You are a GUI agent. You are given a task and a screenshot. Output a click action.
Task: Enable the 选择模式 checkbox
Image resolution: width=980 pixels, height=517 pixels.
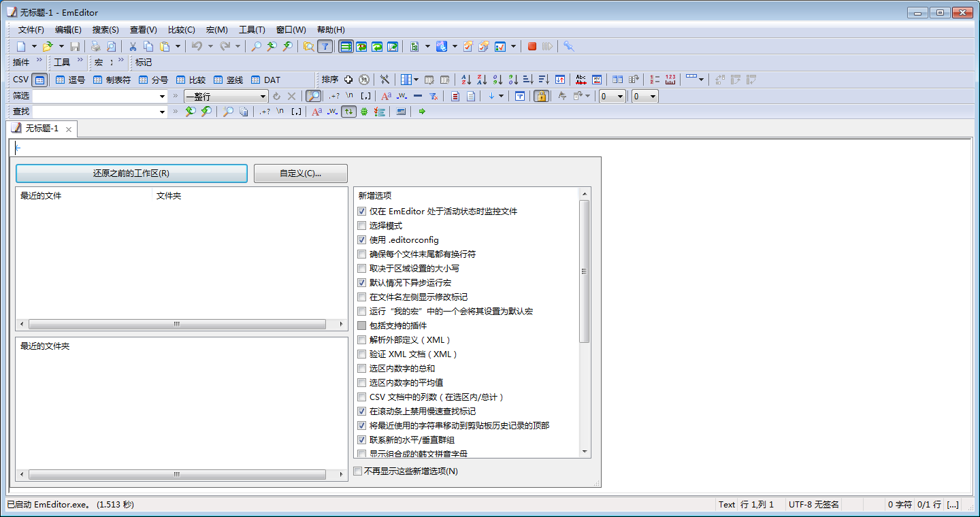[361, 226]
